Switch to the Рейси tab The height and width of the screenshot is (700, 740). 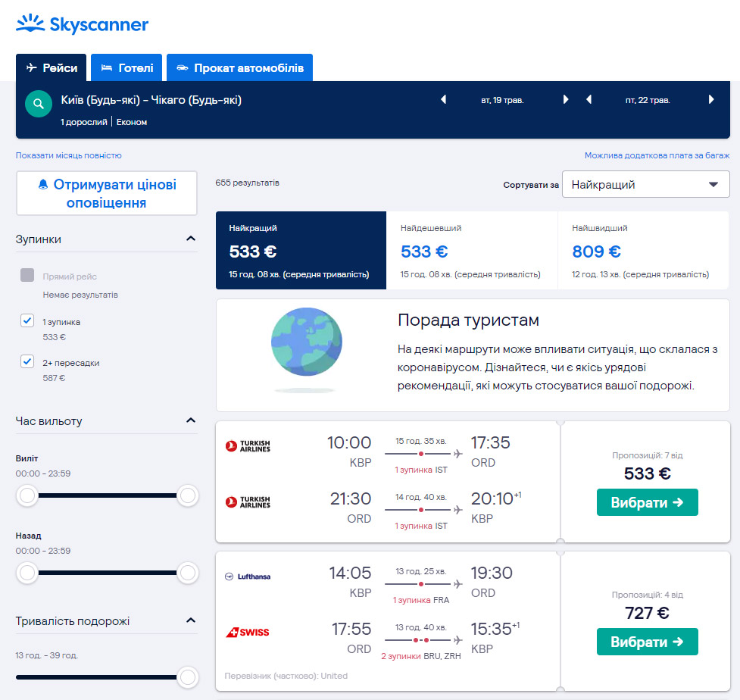tap(51, 68)
